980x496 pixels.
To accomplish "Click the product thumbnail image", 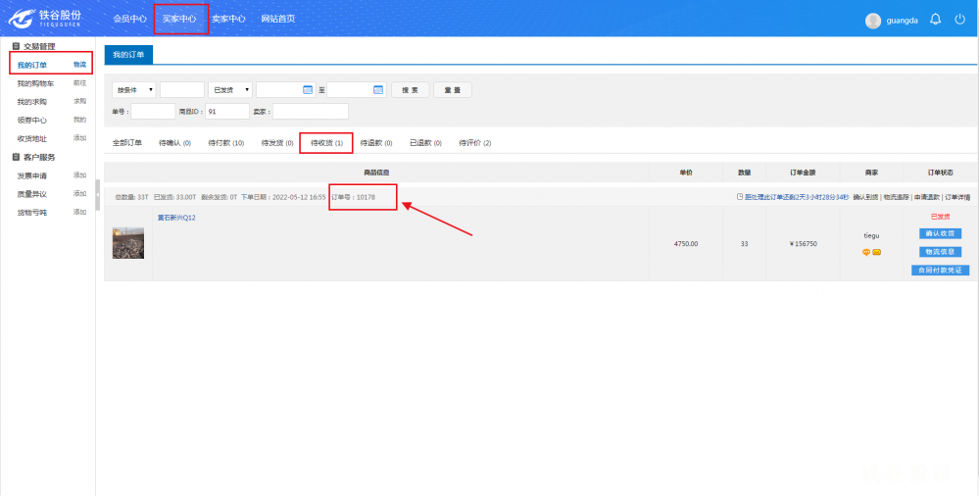I will (x=128, y=243).
